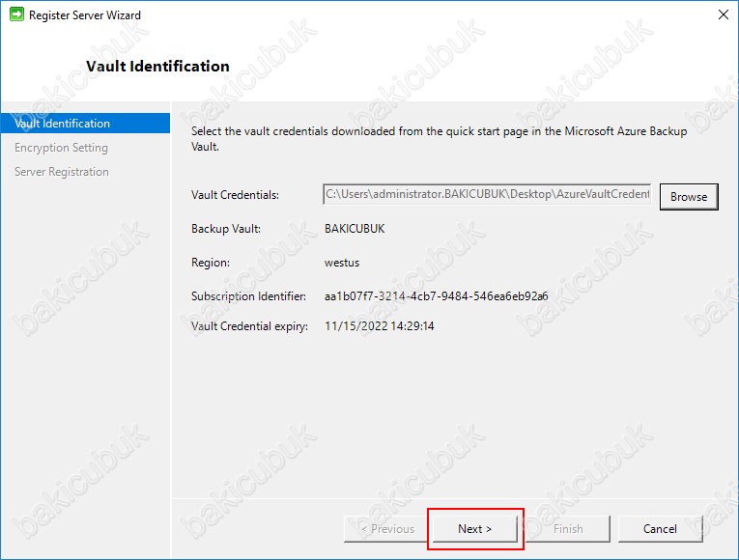
Task: Select the Server Registration step
Action: (x=62, y=172)
